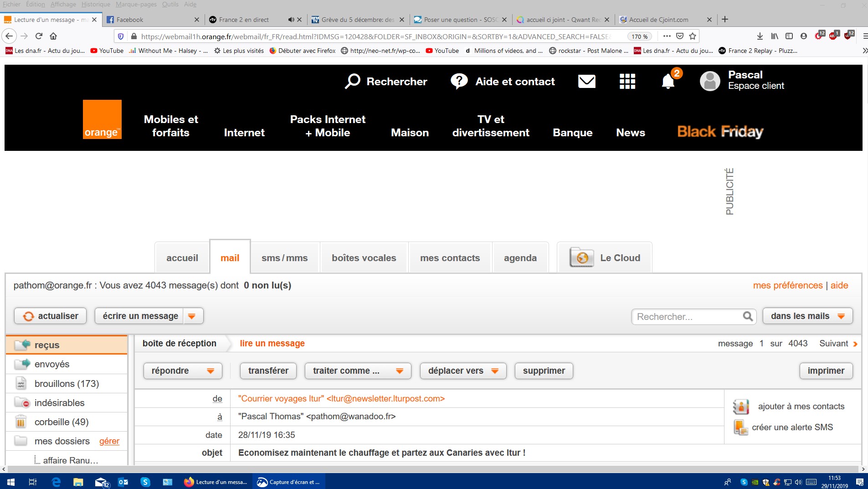This screenshot has height=489, width=868.
Task: Click the search magnifier in mail search box
Action: pos(748,316)
